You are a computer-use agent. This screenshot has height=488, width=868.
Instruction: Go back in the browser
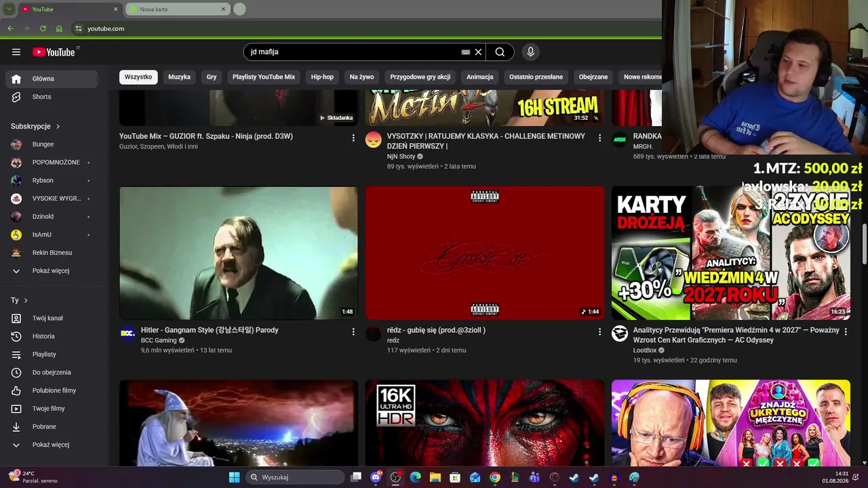(x=10, y=28)
